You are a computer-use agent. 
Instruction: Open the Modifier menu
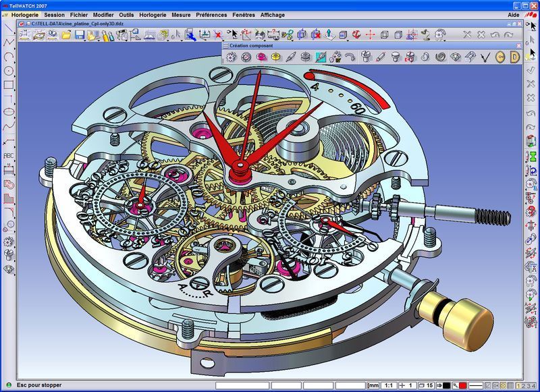pos(103,15)
